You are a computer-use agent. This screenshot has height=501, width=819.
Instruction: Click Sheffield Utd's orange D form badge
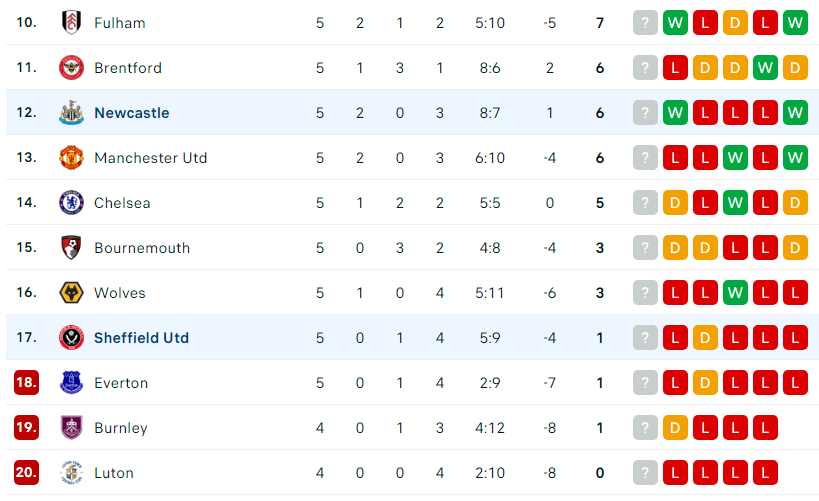pyautogui.click(x=705, y=337)
